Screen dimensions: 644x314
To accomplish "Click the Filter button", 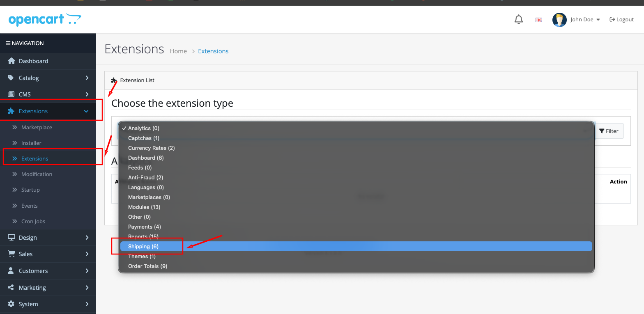I will (x=609, y=131).
